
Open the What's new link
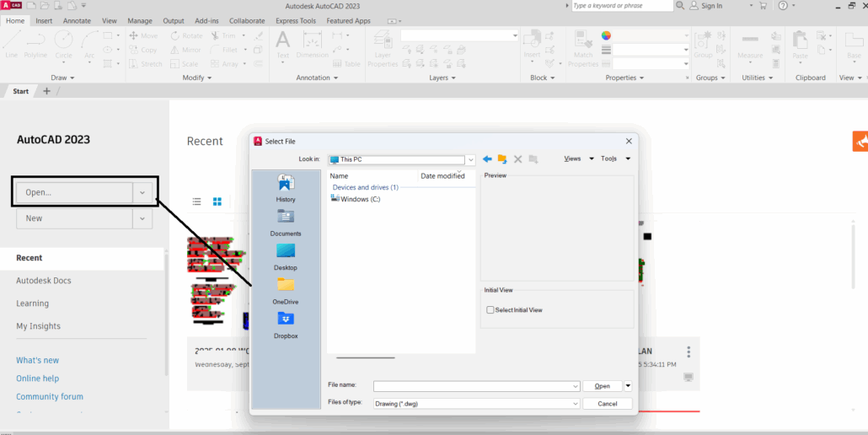pyautogui.click(x=37, y=360)
